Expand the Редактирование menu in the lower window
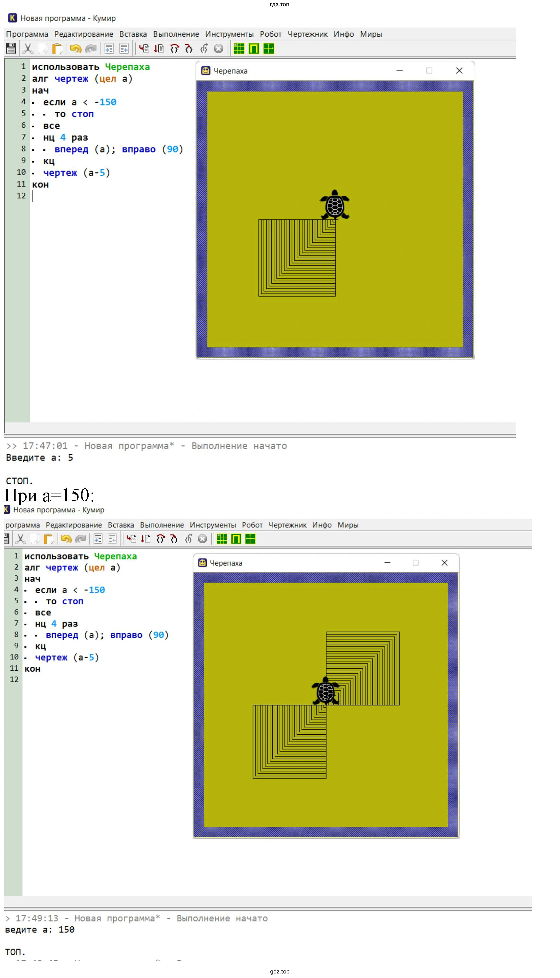Image resolution: width=560 pixels, height=978 pixels. click(x=74, y=525)
